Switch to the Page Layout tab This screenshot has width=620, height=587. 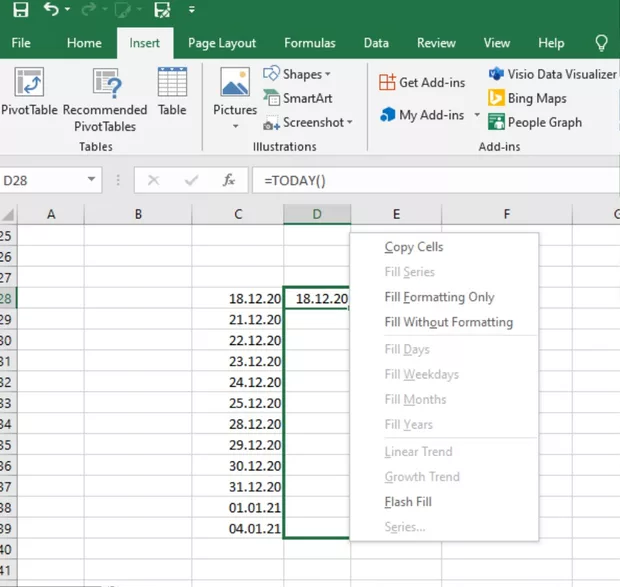[222, 43]
